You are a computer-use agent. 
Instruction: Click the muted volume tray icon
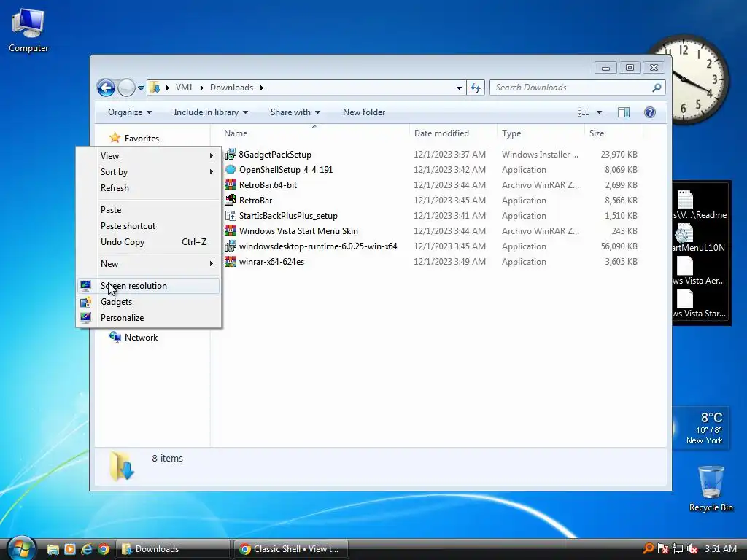(x=693, y=549)
